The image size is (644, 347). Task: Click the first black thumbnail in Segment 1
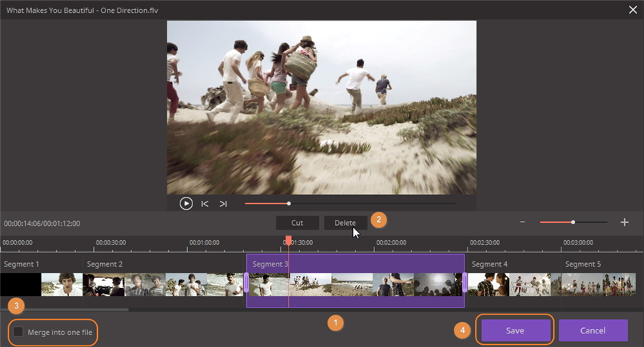coord(20,285)
